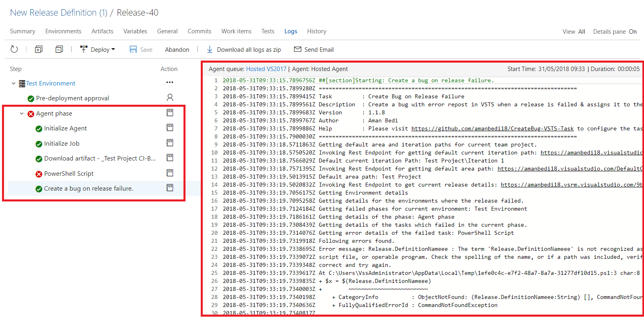
Task: Open the Deploy dropdown menu
Action: coord(98,49)
